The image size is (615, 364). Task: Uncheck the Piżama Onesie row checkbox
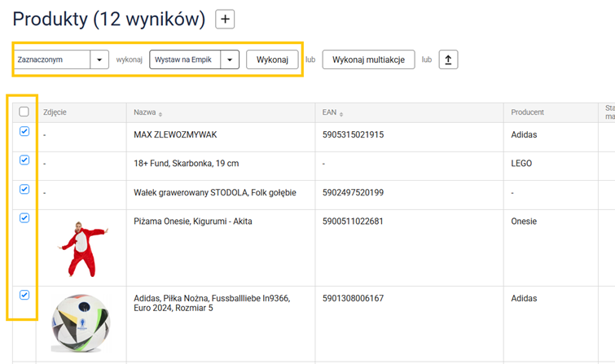pyautogui.click(x=24, y=217)
